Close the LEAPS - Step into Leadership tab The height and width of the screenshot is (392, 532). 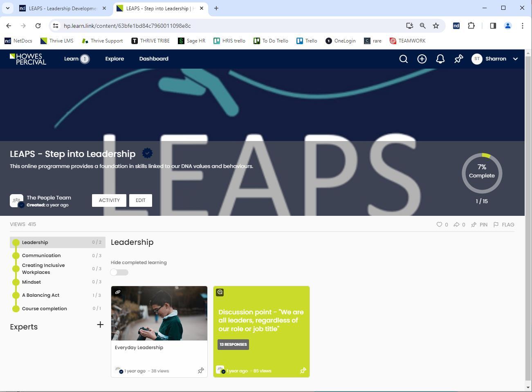pos(202,8)
